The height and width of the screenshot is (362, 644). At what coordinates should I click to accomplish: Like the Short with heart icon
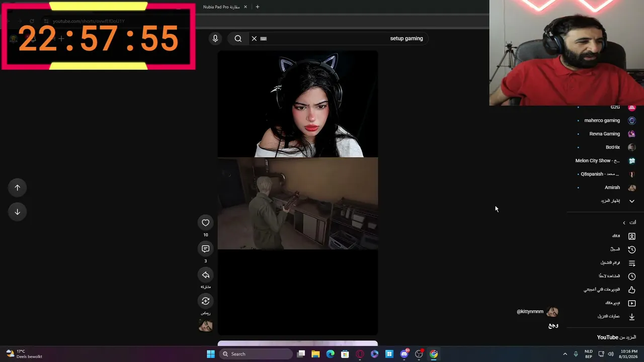205,223
